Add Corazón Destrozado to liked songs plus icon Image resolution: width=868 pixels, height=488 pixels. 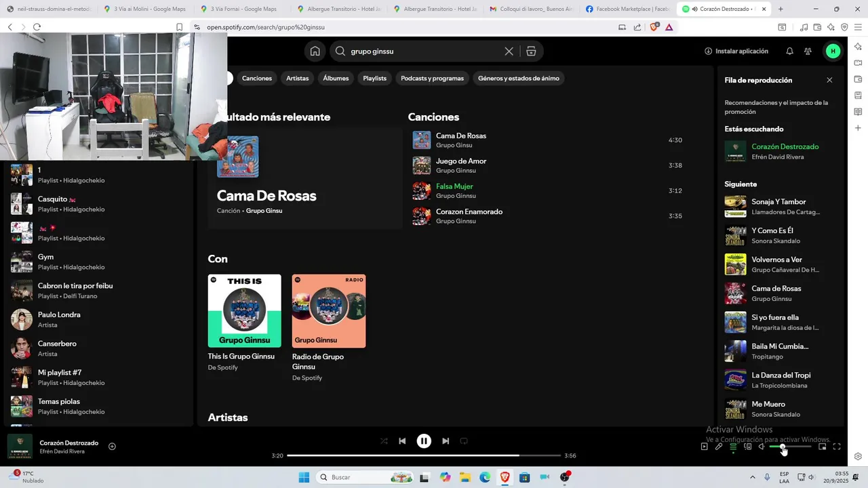point(112,446)
